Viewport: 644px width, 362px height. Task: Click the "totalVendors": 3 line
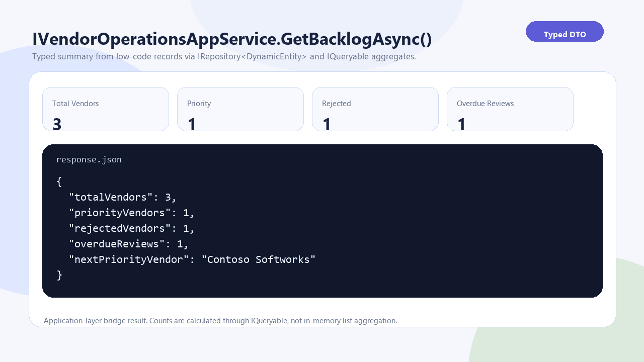point(123,197)
